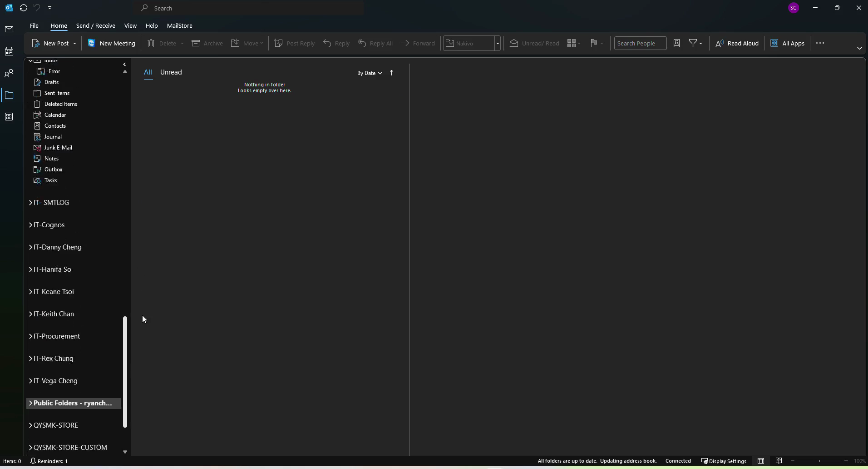Open People view in left navigation bar
The width and height of the screenshot is (868, 469).
pyautogui.click(x=9, y=73)
